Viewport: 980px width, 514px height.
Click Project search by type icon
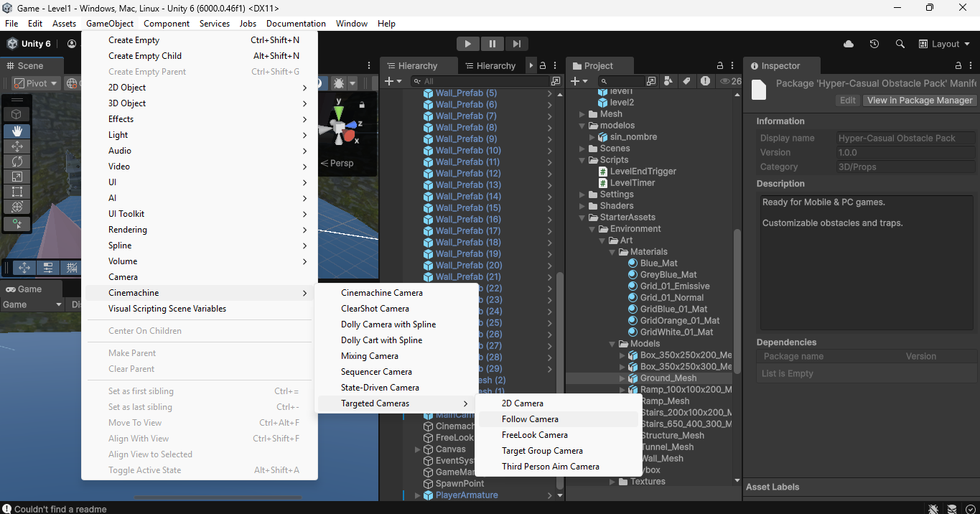[x=668, y=81]
